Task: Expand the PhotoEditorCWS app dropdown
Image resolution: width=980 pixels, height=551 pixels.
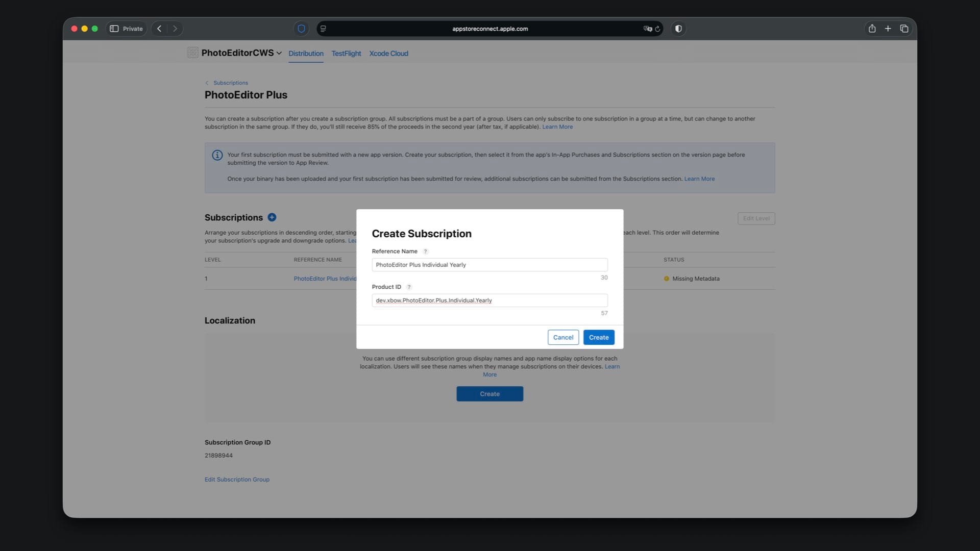Action: (279, 53)
